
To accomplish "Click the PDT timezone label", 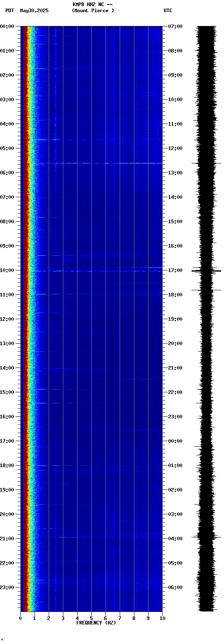I will point(10,11).
